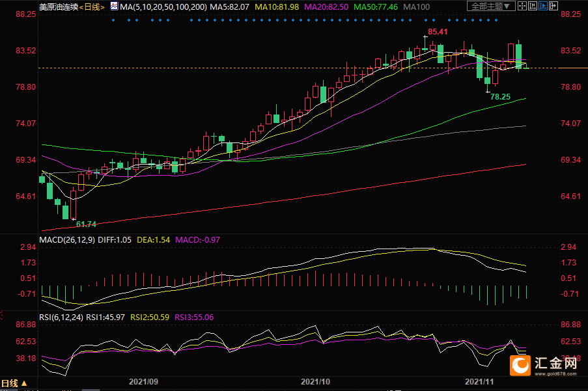This screenshot has height=391, width=588.
Task: Click the axis-fit icon beside the crosshair
Action: [x=534, y=7]
